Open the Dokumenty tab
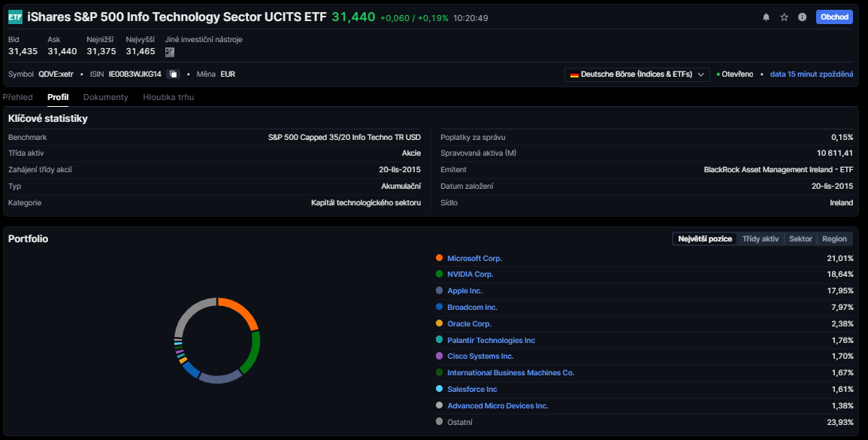The width and height of the screenshot is (868, 440). click(106, 97)
